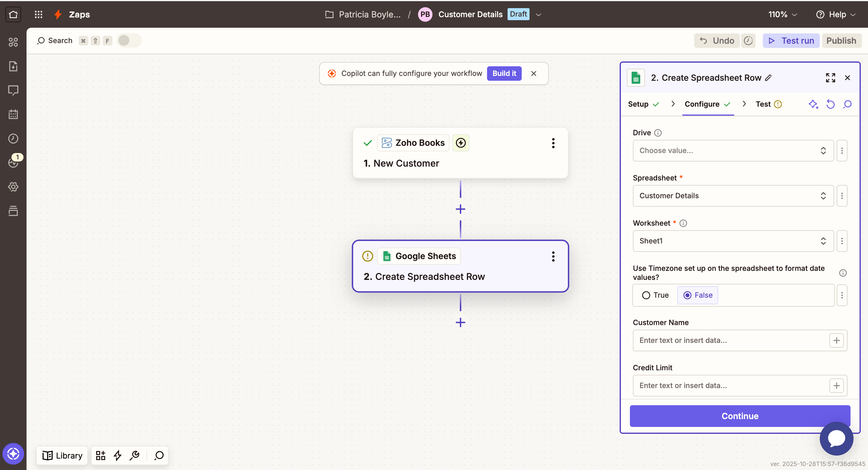
Task: Open the AI sparkle assistant icon in panel
Action: [813, 104]
